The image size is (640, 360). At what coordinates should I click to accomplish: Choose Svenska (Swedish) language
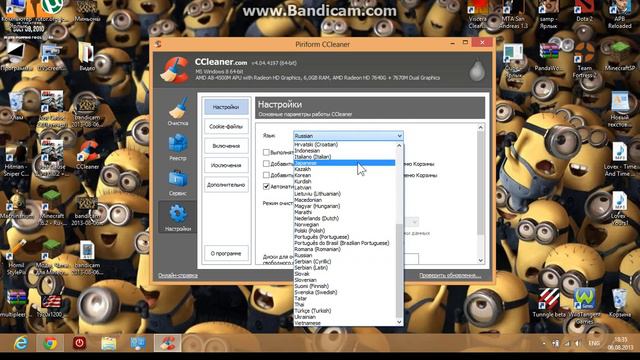point(344,292)
